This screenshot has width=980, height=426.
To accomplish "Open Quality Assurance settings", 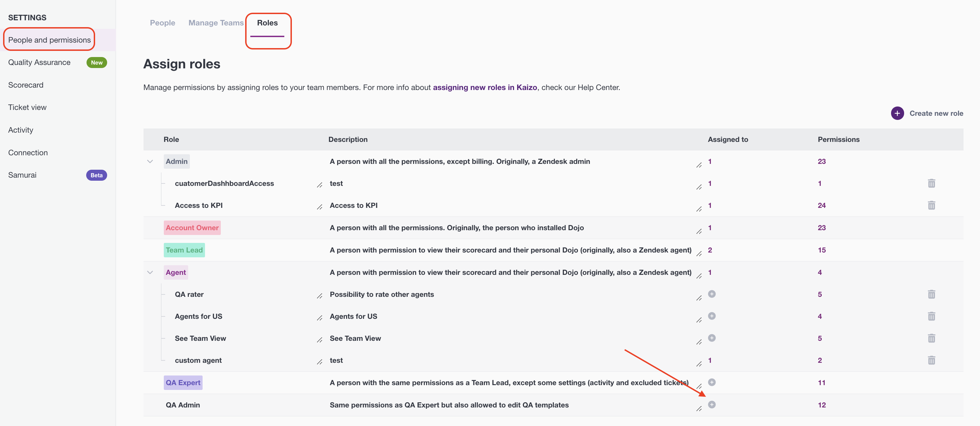I will [x=39, y=63].
